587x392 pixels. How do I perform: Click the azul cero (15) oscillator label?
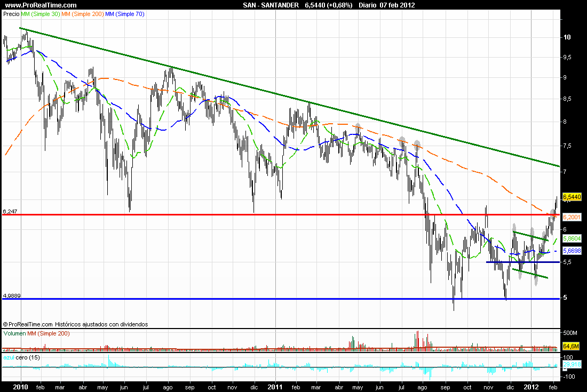21,357
